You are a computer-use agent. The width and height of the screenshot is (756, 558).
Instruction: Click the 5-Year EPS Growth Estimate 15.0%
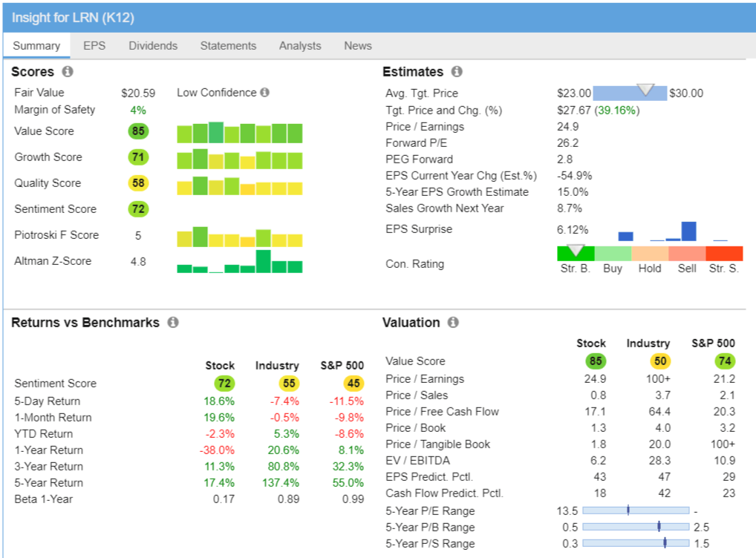(x=573, y=192)
